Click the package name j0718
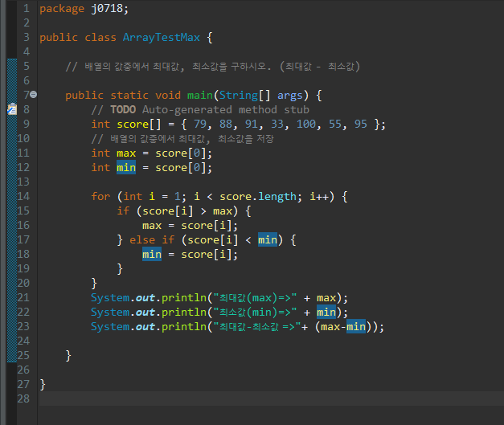This screenshot has height=425, width=504. [107, 9]
